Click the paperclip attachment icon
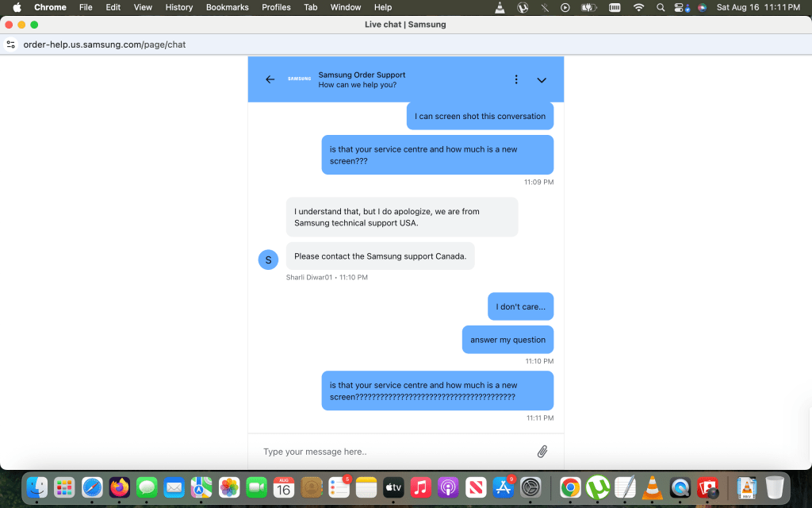812x508 pixels. click(542, 452)
